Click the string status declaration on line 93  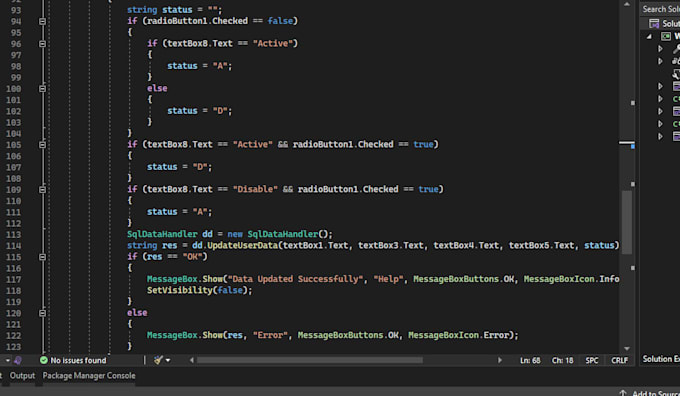(x=174, y=10)
